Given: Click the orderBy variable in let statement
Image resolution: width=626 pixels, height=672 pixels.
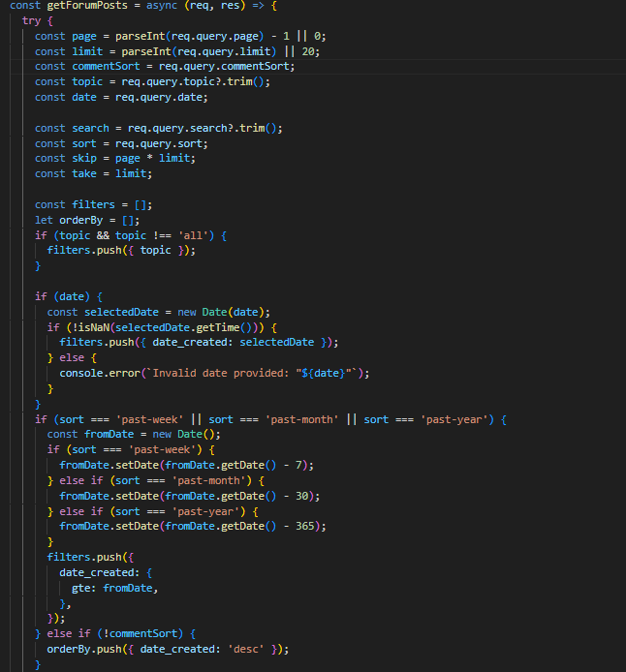Looking at the screenshot, I should pyautogui.click(x=86, y=220).
